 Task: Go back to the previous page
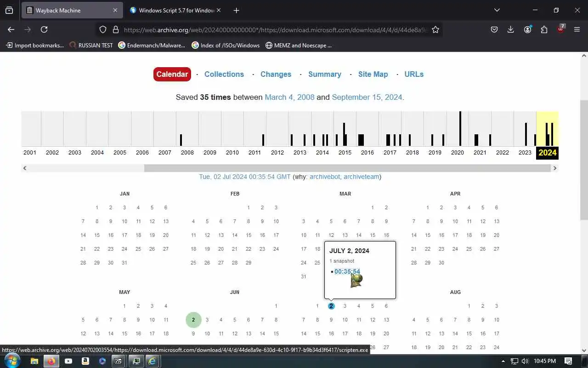point(11,29)
